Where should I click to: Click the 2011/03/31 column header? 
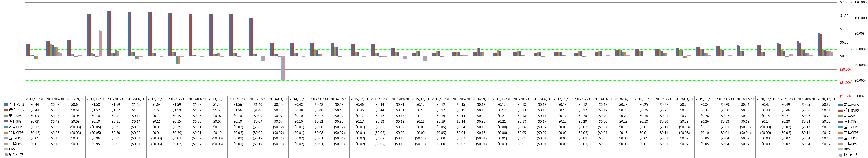coord(35,99)
